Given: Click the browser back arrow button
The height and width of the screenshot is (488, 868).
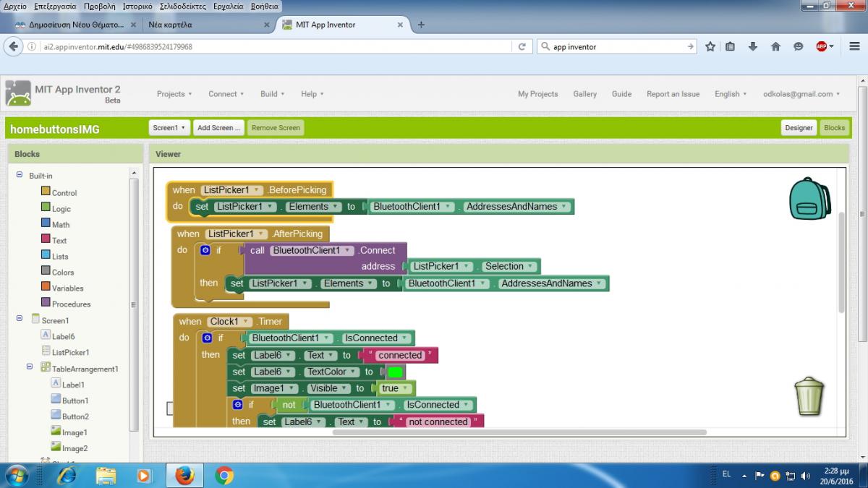Looking at the screenshot, I should coord(13,46).
